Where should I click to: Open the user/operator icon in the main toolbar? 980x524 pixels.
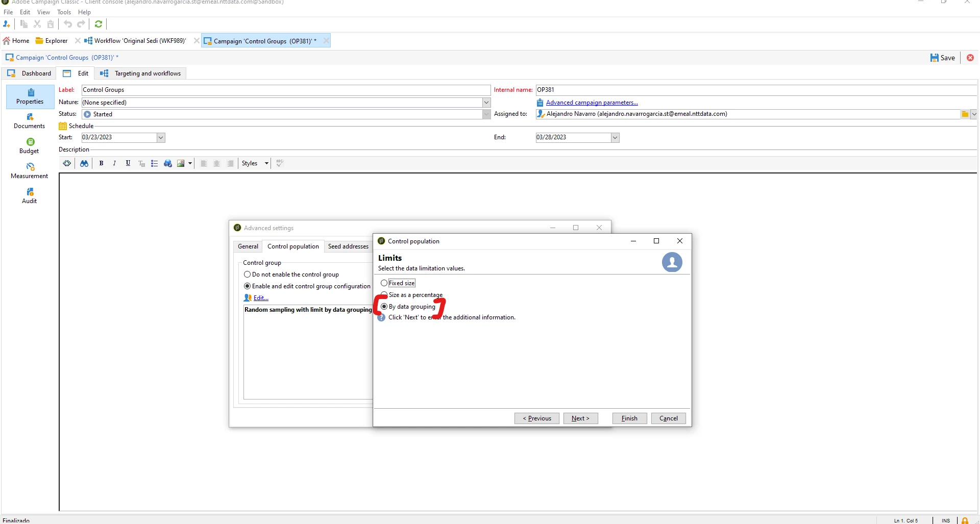click(x=7, y=24)
